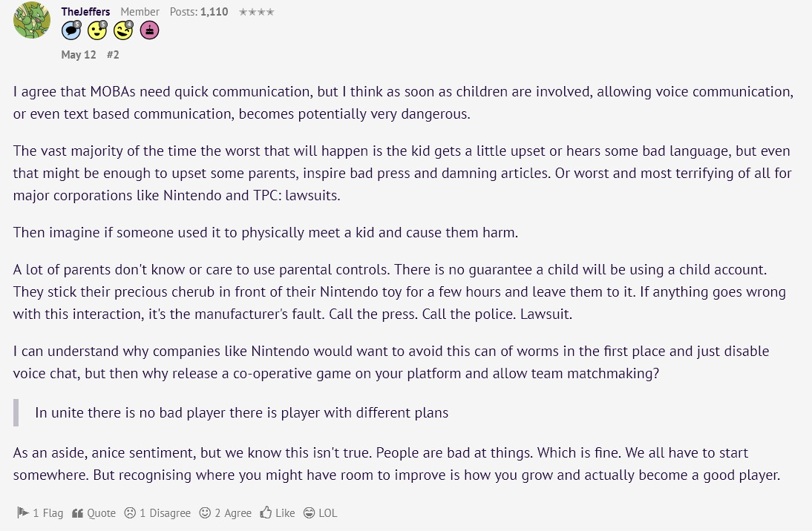Image resolution: width=812 pixels, height=531 pixels.
Task: Toggle the 'LOL' reaction text
Action: [328, 513]
